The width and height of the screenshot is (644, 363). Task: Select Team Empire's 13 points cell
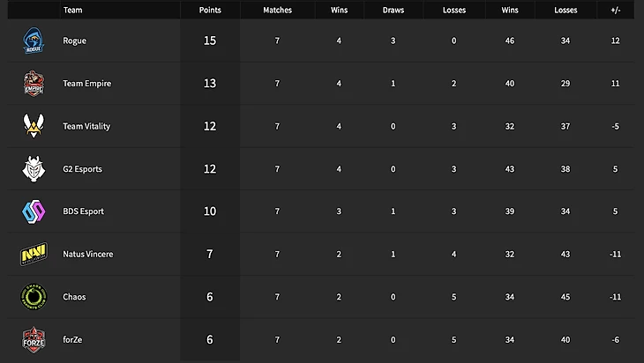[210, 84]
